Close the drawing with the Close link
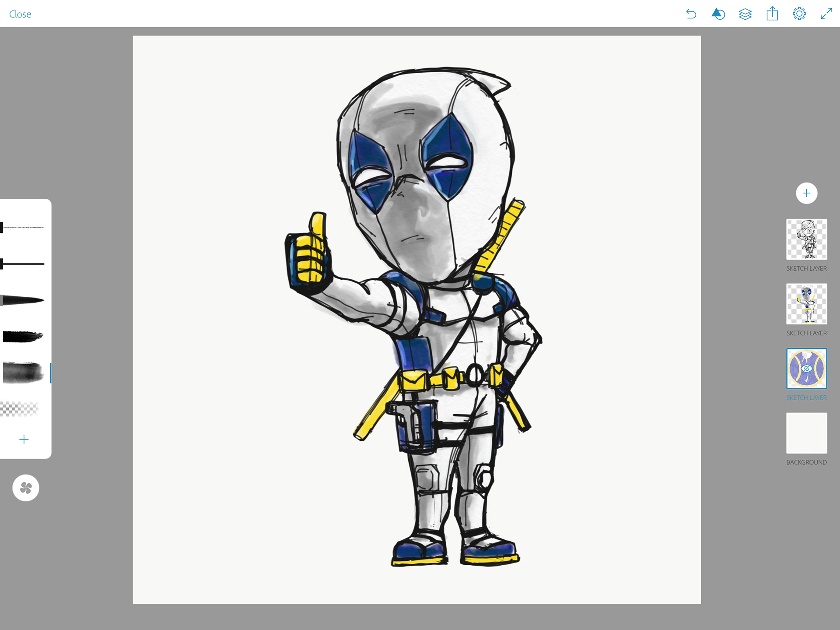840x630 pixels. click(20, 14)
